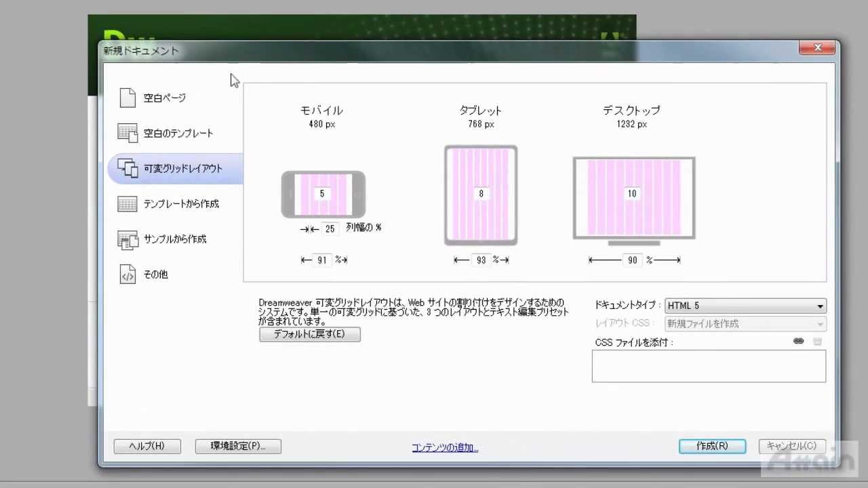Edit the tablet column count field showing 8

click(x=481, y=194)
